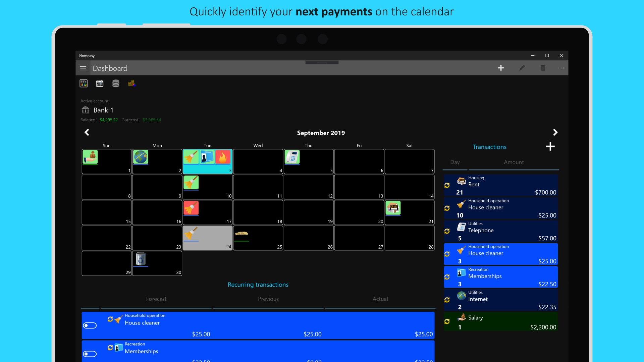This screenshot has height=362, width=644.
Task: Click the delete trash icon in the toolbar
Action: [x=543, y=68]
